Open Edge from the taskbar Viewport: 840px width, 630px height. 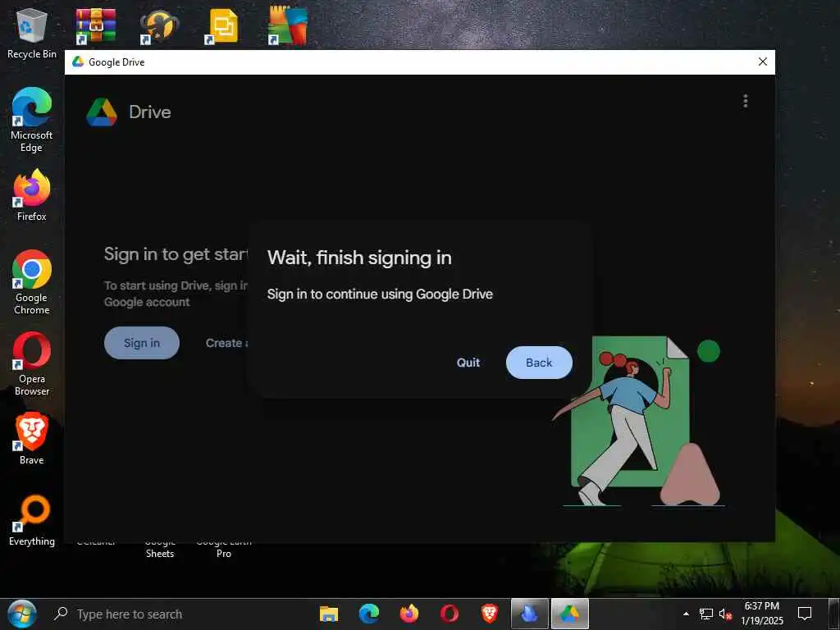(x=368, y=614)
